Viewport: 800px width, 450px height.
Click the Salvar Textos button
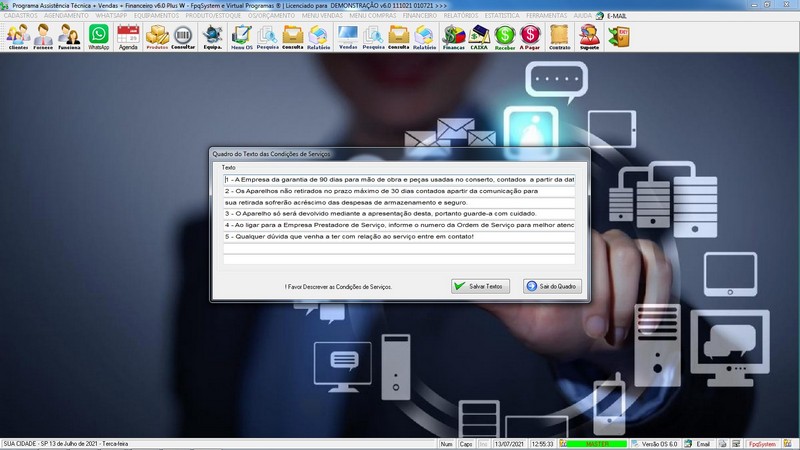pyautogui.click(x=480, y=286)
